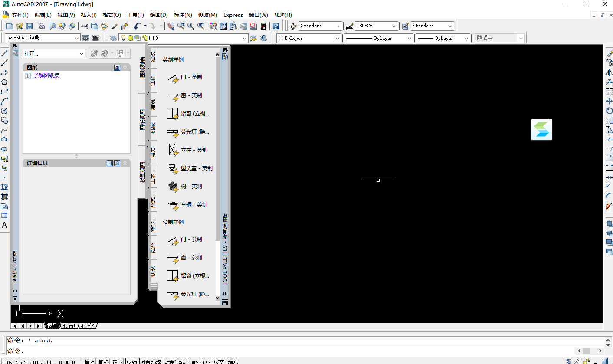Toggle 极轴 polar tracking in status bar
The image size is (613, 364).
131,361
